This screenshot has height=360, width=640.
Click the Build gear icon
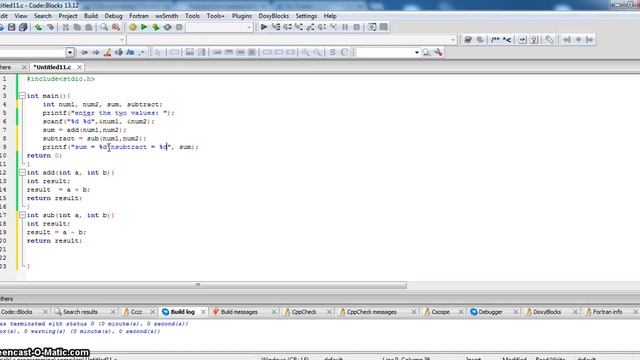coord(133,27)
